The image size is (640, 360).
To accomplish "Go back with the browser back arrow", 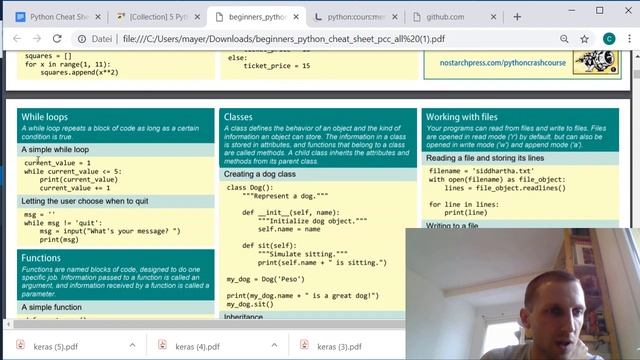I will pyautogui.click(x=17, y=39).
